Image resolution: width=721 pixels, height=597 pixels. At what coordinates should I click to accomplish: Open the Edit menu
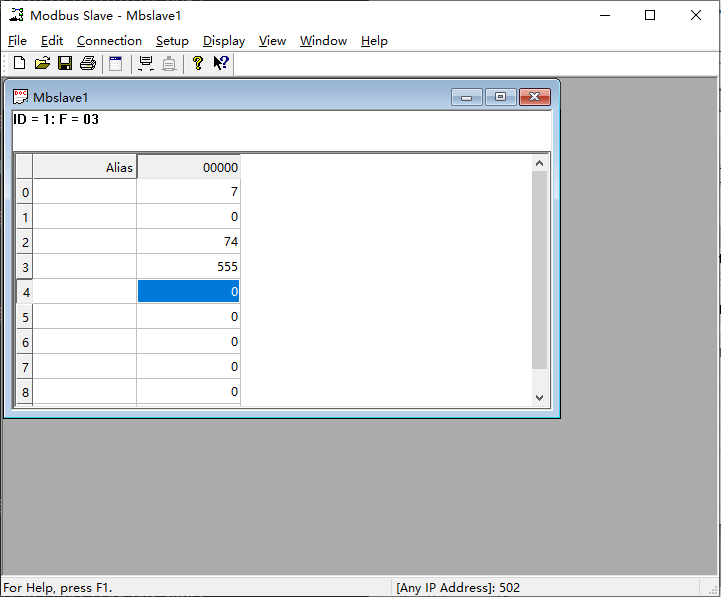(52, 41)
